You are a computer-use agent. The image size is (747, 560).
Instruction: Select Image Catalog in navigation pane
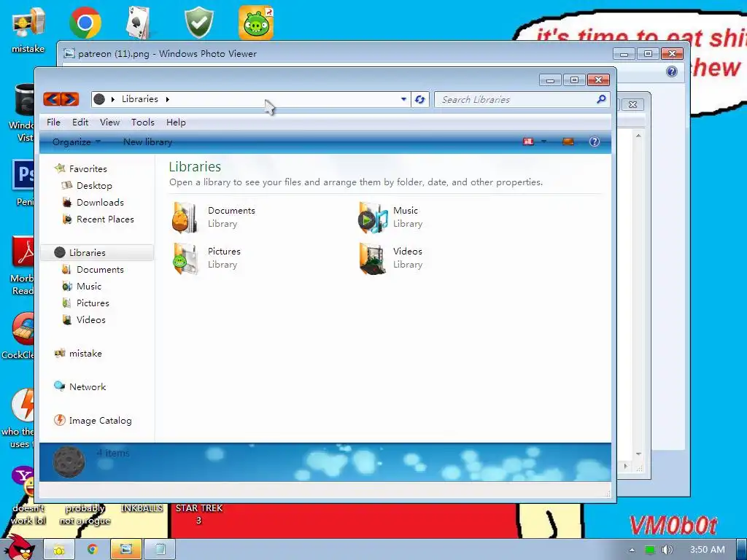point(93,421)
